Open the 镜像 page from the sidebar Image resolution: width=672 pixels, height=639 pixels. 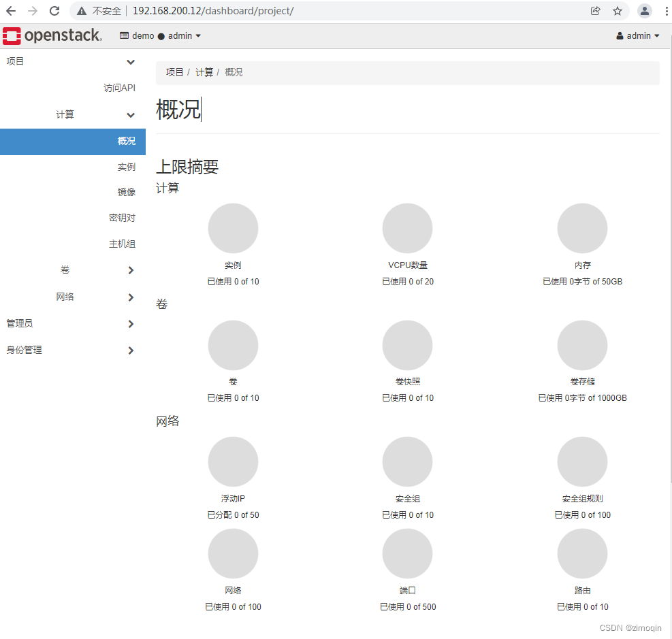click(x=126, y=191)
